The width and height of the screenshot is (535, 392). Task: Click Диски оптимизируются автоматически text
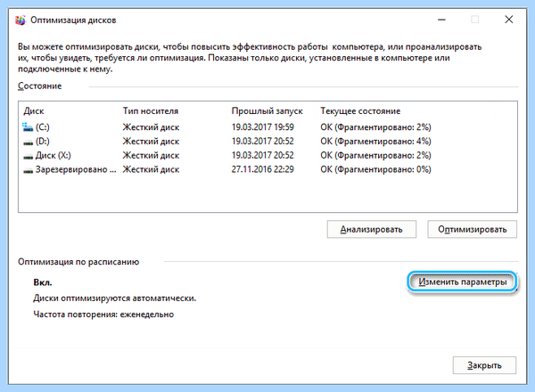(115, 298)
